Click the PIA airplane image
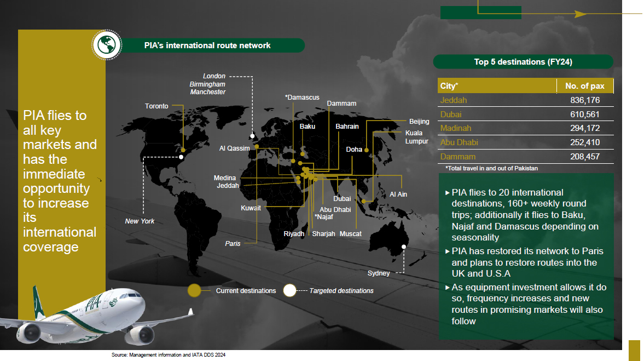The image size is (644, 361). click(x=97, y=316)
